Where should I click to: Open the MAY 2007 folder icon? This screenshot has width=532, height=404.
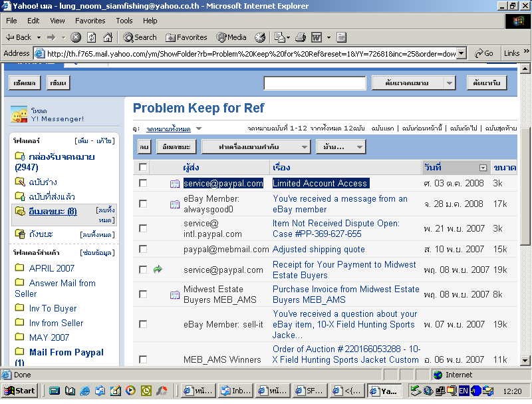tap(20, 337)
